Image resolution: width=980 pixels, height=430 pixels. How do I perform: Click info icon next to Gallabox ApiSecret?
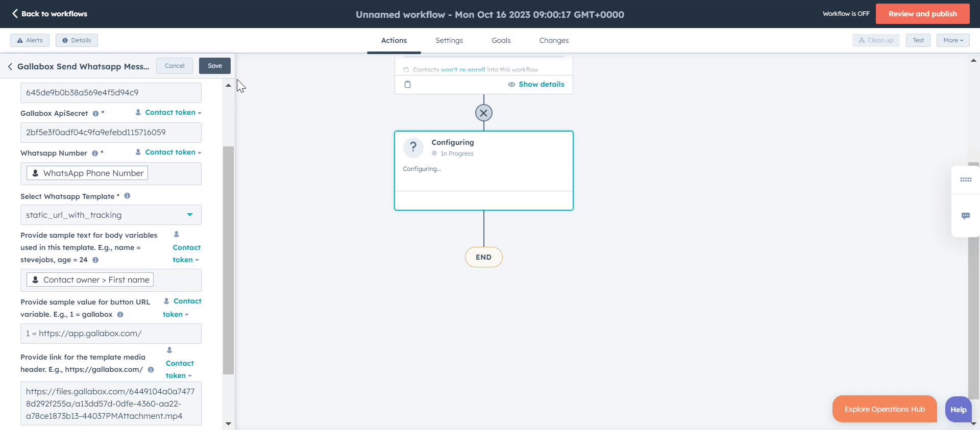(95, 114)
